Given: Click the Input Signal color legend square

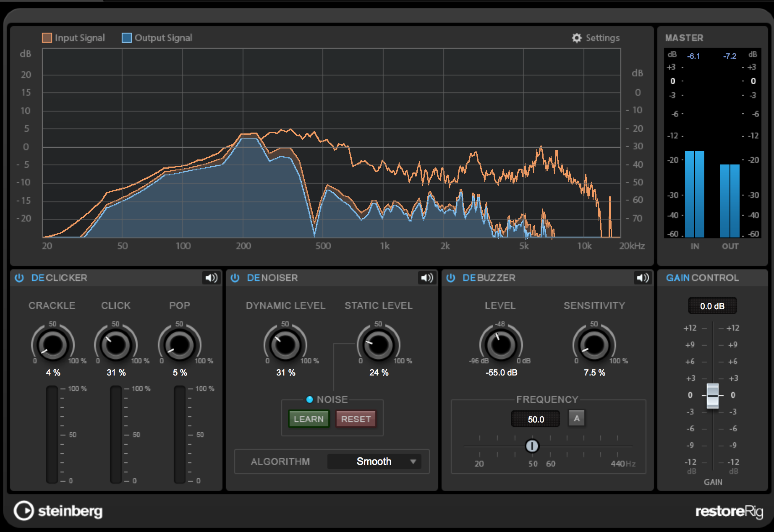Looking at the screenshot, I should [x=47, y=37].
